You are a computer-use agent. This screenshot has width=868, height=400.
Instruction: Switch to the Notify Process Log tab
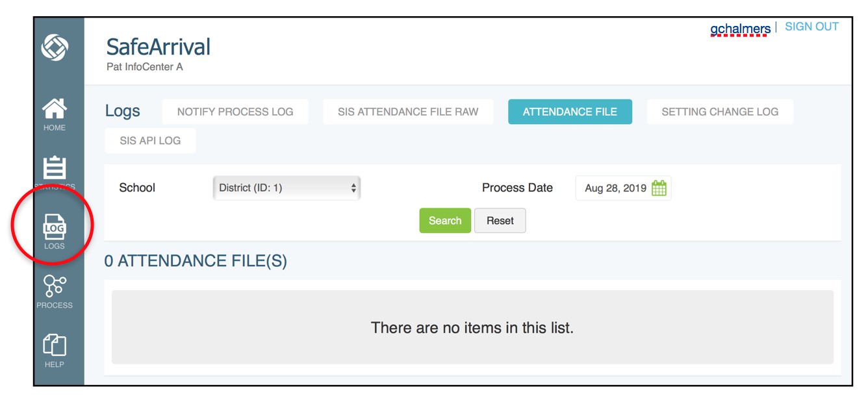pyautogui.click(x=235, y=111)
